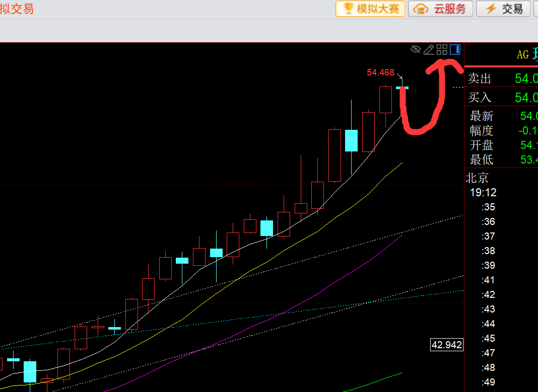Click the 幅度 change percentage row
538x392 pixels.
tap(501, 130)
